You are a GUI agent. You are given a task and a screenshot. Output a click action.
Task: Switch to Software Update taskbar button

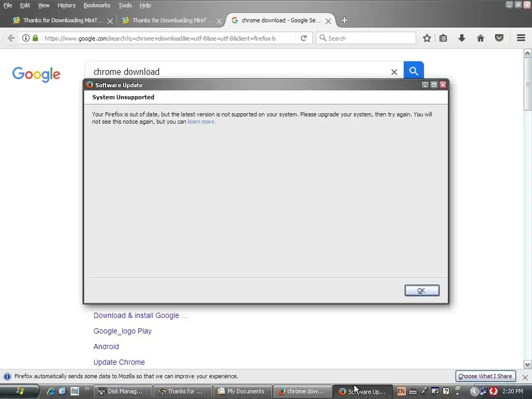[x=363, y=391]
